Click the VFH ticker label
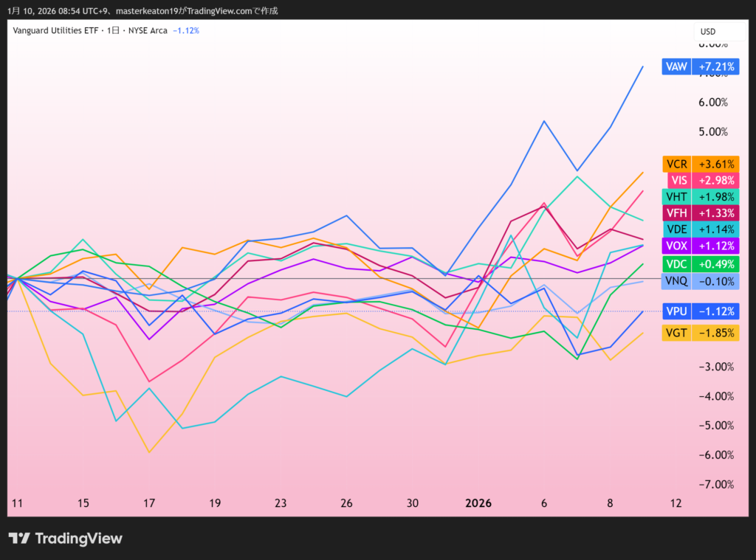Image resolution: width=756 pixels, height=560 pixels. tap(676, 213)
